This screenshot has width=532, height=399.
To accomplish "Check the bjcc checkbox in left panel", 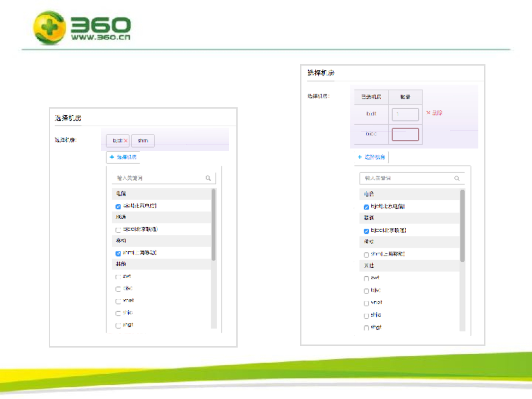I will pos(118,230).
